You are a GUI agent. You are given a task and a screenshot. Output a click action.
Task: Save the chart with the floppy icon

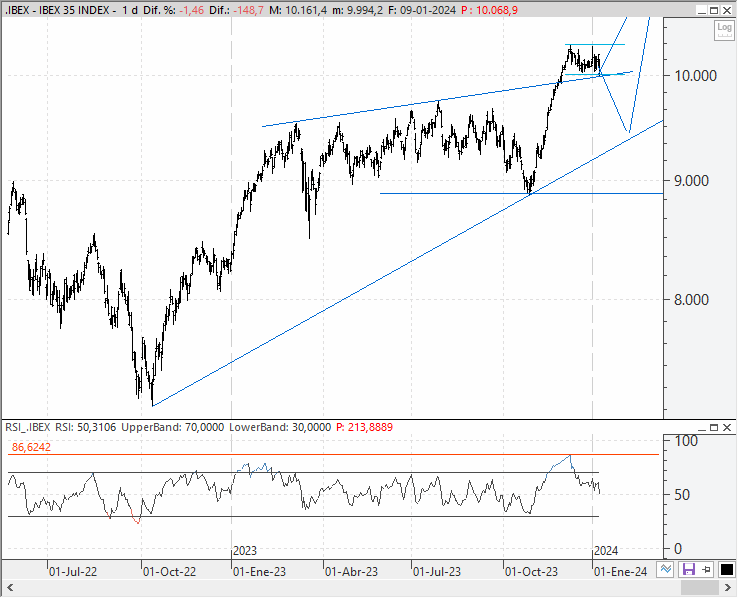pyautogui.click(x=689, y=570)
